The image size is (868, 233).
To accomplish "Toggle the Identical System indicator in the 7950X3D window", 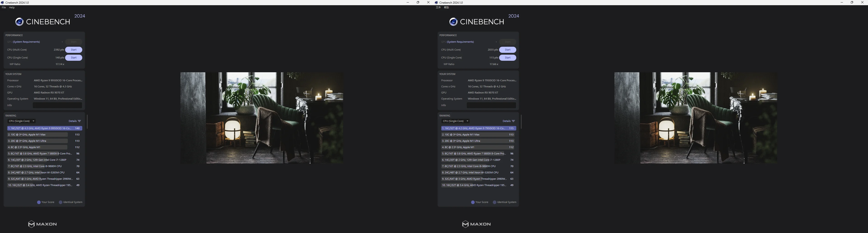I will point(495,202).
